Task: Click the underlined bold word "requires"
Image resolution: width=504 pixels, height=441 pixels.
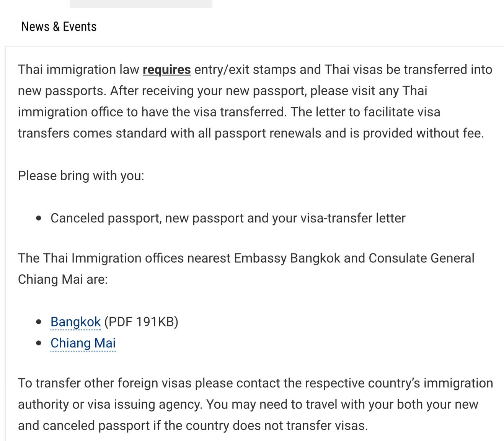Action: coord(166,70)
